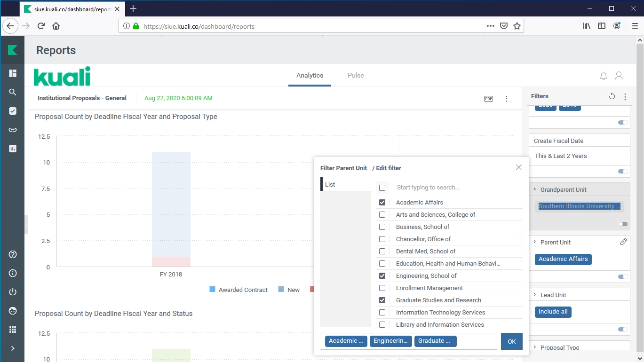Click the Awarded Contract legend color swatch
This screenshot has height=362, width=644.
click(213, 290)
